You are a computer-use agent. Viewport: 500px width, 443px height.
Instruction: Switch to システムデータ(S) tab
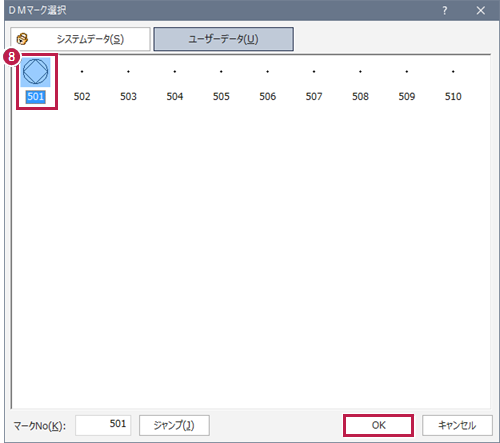80,39
